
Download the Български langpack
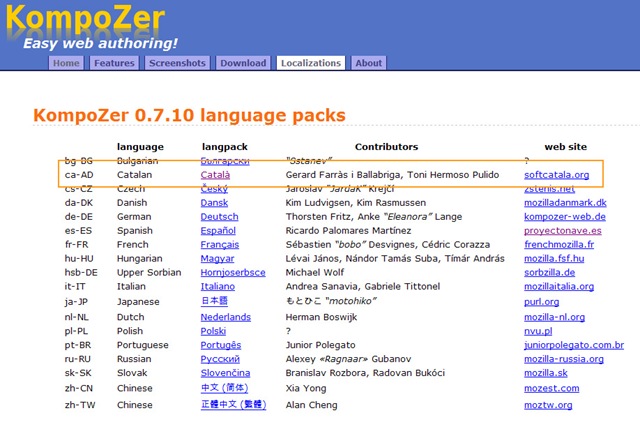click(225, 161)
